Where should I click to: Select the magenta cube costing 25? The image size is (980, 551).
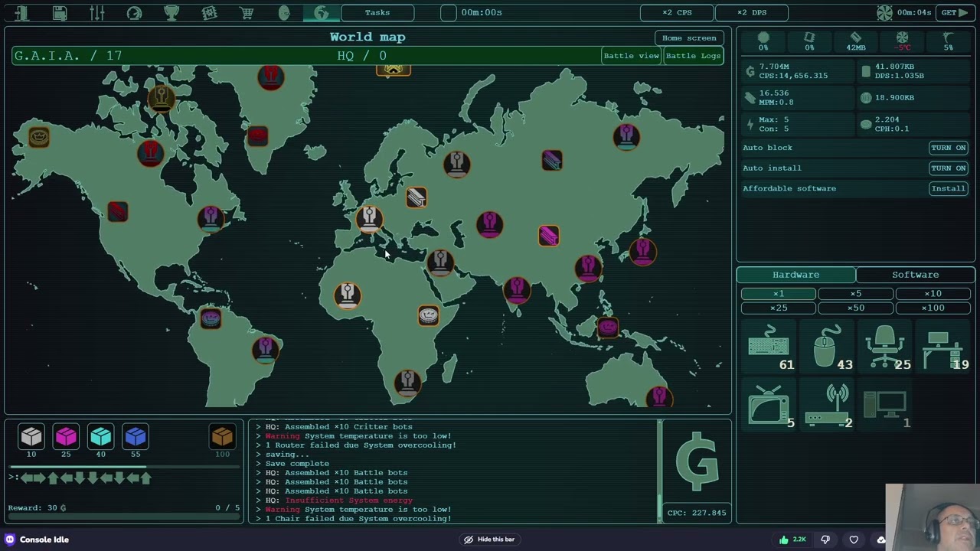point(66,436)
